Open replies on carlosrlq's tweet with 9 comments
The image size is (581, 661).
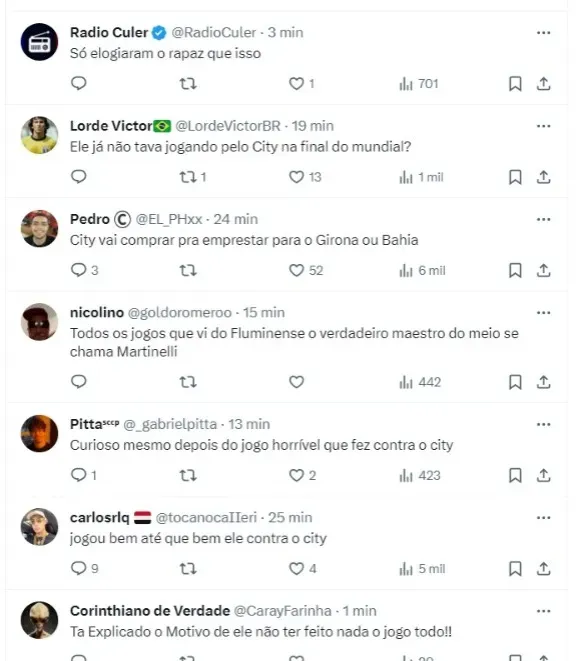[x=78, y=568]
